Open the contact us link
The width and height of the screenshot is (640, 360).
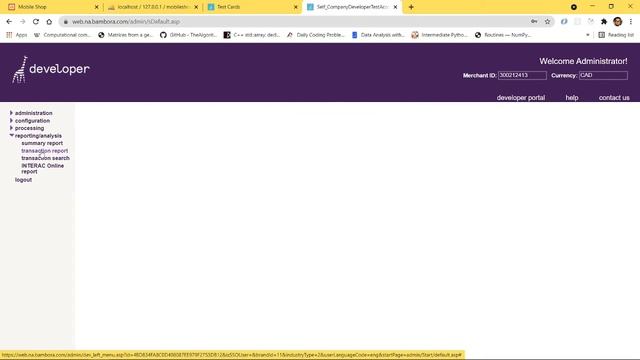click(614, 98)
